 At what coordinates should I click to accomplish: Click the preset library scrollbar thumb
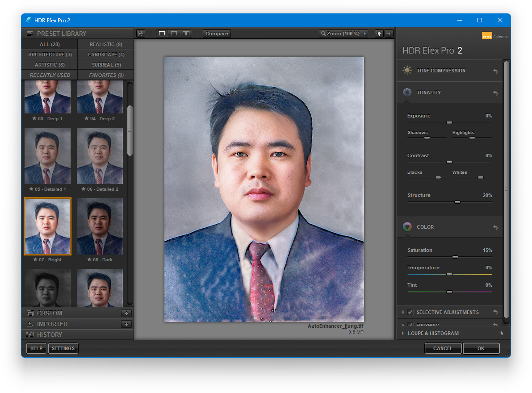click(x=130, y=130)
